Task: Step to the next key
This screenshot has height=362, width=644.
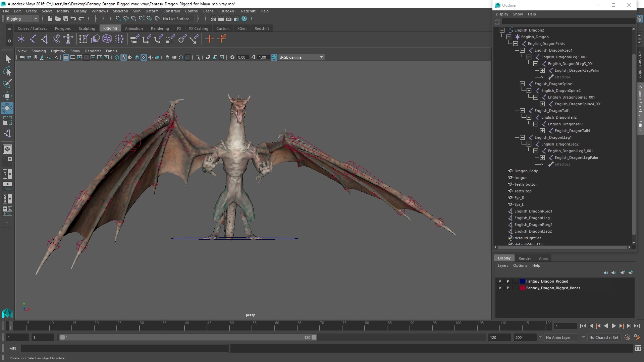Action: pyautogui.click(x=621, y=326)
